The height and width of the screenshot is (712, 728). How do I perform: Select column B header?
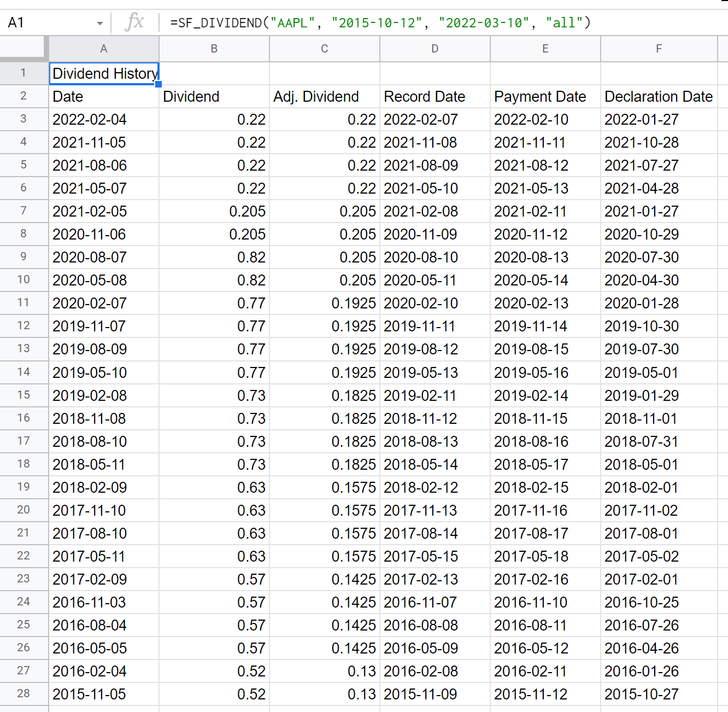(x=214, y=49)
